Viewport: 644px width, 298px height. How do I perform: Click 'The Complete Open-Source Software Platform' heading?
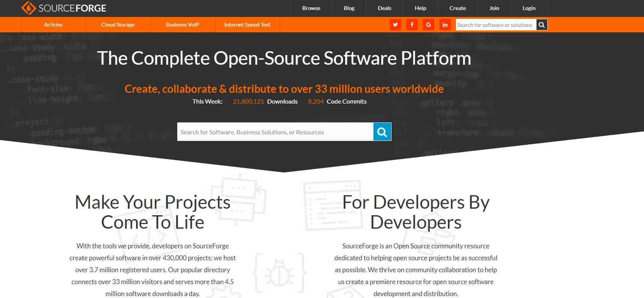click(x=284, y=58)
